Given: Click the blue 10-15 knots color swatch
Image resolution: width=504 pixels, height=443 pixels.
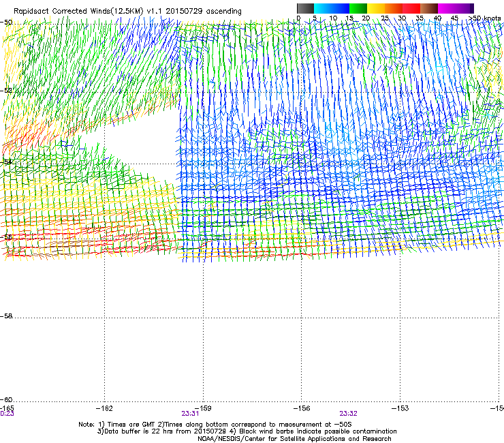Looking at the screenshot, I should (x=341, y=8).
